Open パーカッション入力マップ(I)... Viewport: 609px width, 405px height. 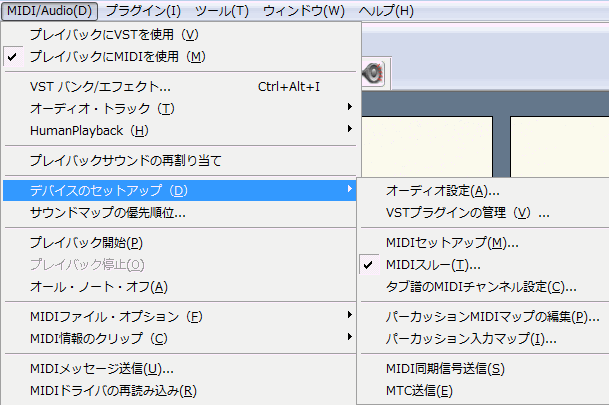coord(484,339)
